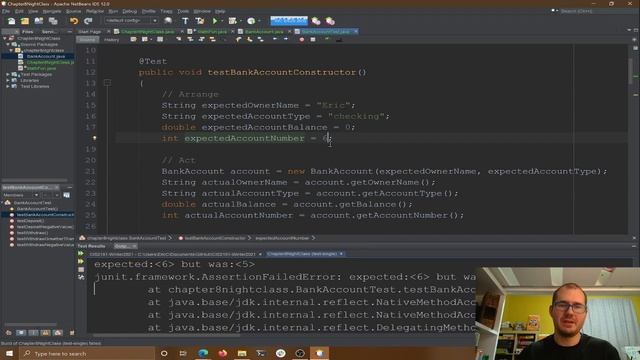640x360 pixels.
Task: Click the expectedAccountNumber breadcrumb
Action: [282, 238]
